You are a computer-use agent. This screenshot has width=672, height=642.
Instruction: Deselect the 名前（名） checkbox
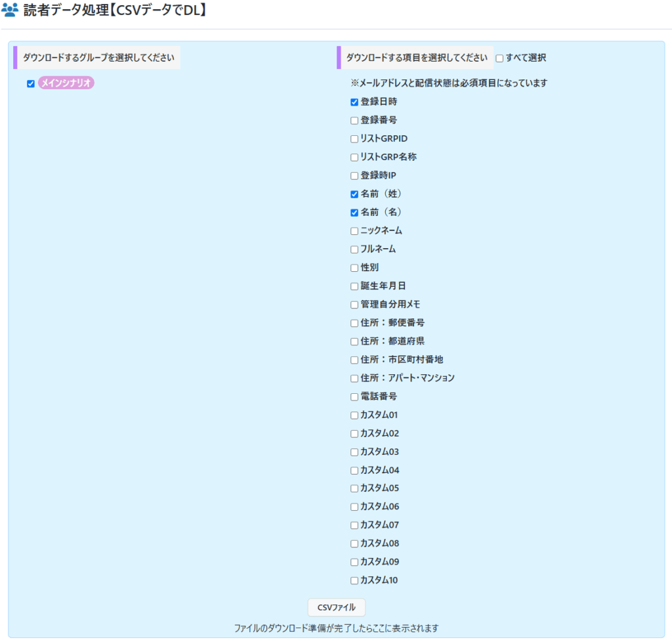coord(354,213)
